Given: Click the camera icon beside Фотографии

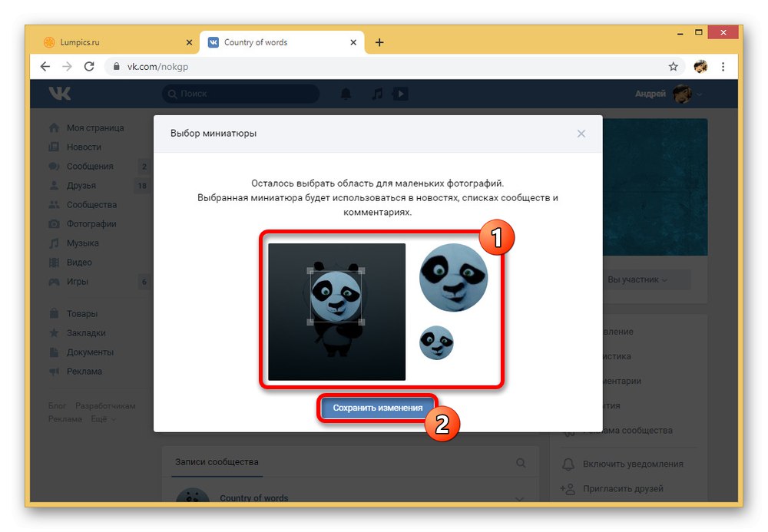Looking at the screenshot, I should point(54,223).
